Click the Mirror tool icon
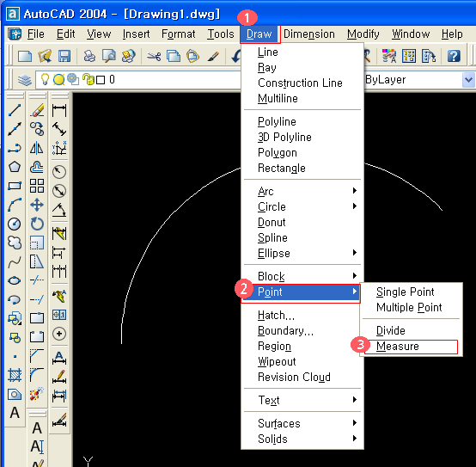Screen dimensions: 476x467 pos(37,148)
